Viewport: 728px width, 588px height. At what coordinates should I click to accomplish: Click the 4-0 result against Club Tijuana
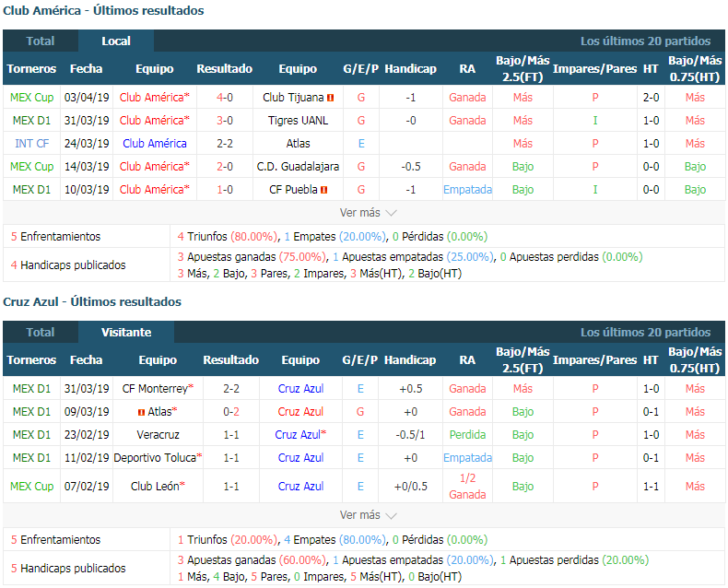pyautogui.click(x=225, y=98)
